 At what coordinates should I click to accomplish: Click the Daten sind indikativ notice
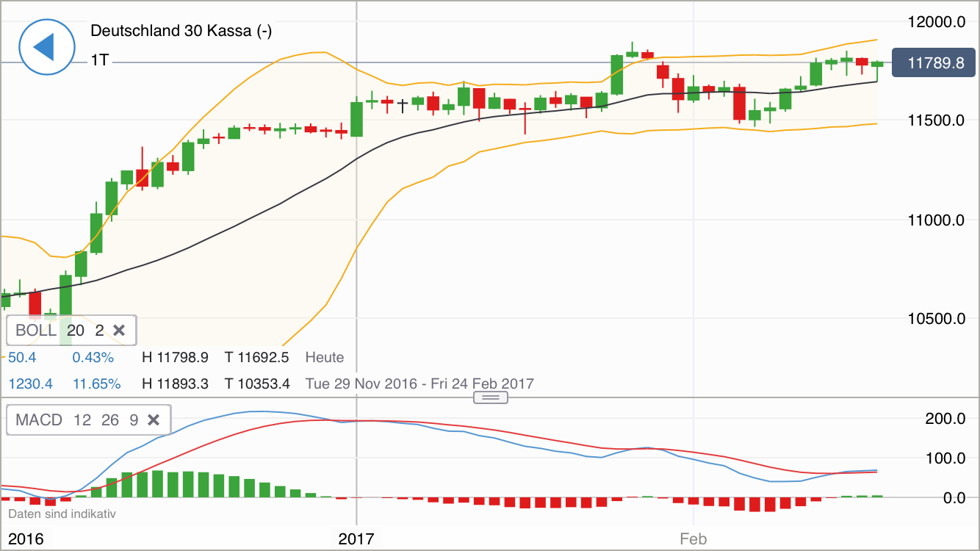point(62,514)
